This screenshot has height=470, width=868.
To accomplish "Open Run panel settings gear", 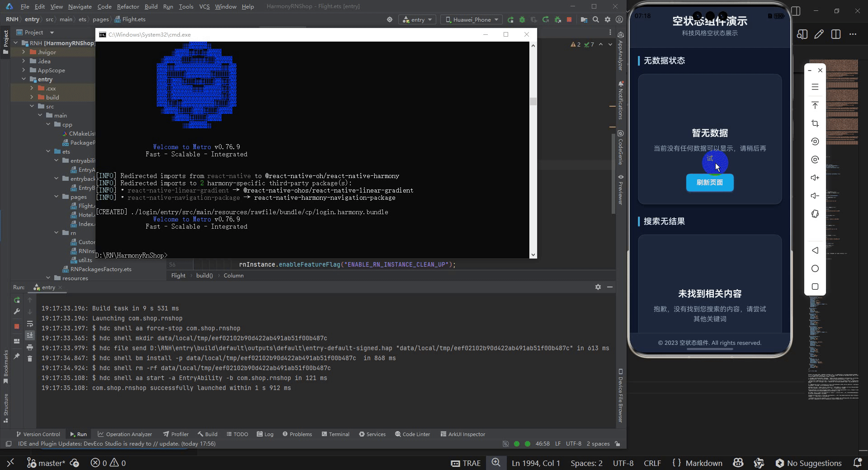I will click(x=598, y=287).
